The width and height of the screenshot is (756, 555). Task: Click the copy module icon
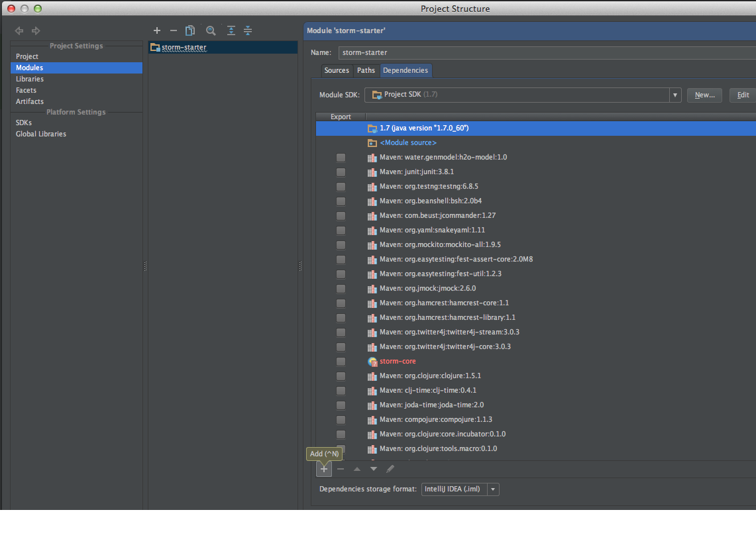coord(190,30)
